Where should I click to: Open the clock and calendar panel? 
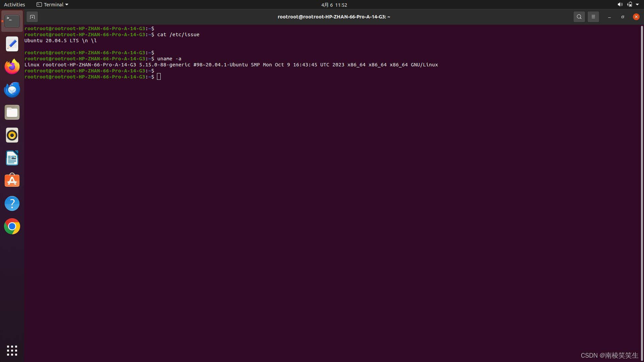(x=334, y=5)
